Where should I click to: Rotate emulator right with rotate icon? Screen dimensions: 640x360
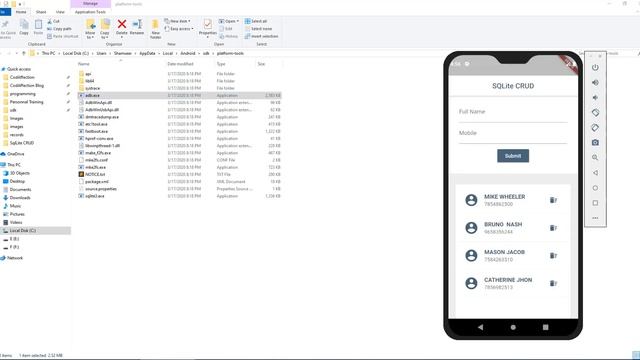point(595,128)
